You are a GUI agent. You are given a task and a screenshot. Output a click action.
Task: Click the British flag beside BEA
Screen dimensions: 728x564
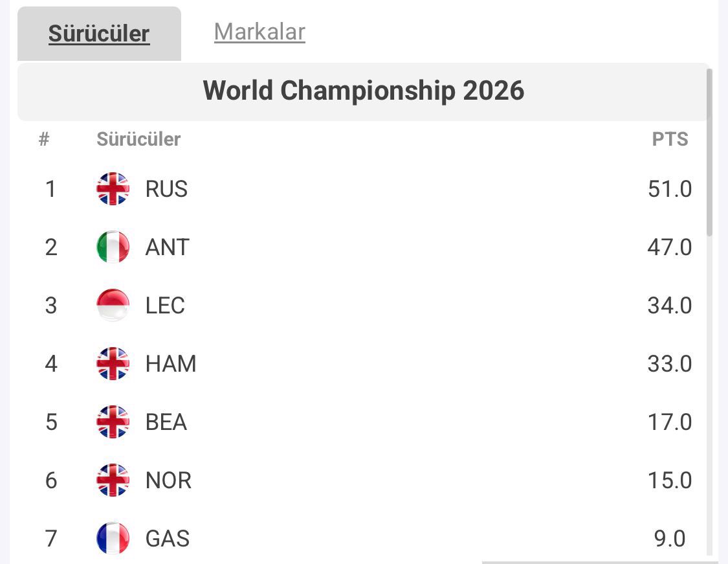tap(113, 422)
